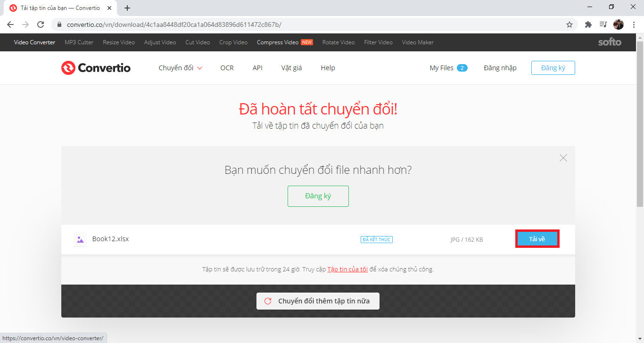Open the Vật giá pricing page
This screenshot has width=644, height=343.
[291, 68]
